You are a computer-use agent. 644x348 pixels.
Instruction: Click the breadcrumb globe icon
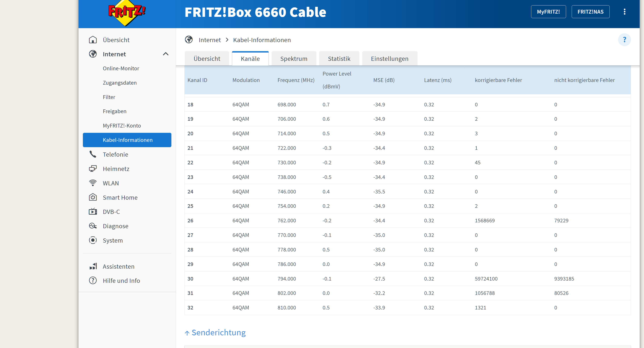coord(189,40)
